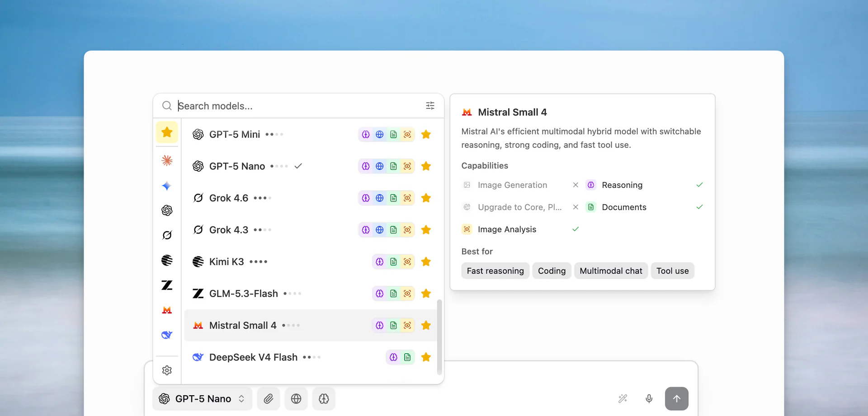The image size is (868, 416).
Task: Toggle favorite star for DeepSeek V4 Flash
Action: pos(426,357)
